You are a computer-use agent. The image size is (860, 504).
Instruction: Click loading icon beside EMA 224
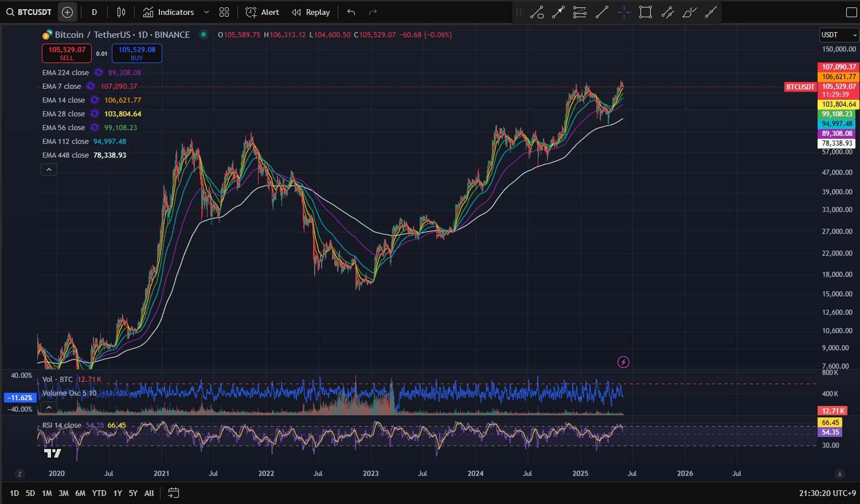pos(98,73)
